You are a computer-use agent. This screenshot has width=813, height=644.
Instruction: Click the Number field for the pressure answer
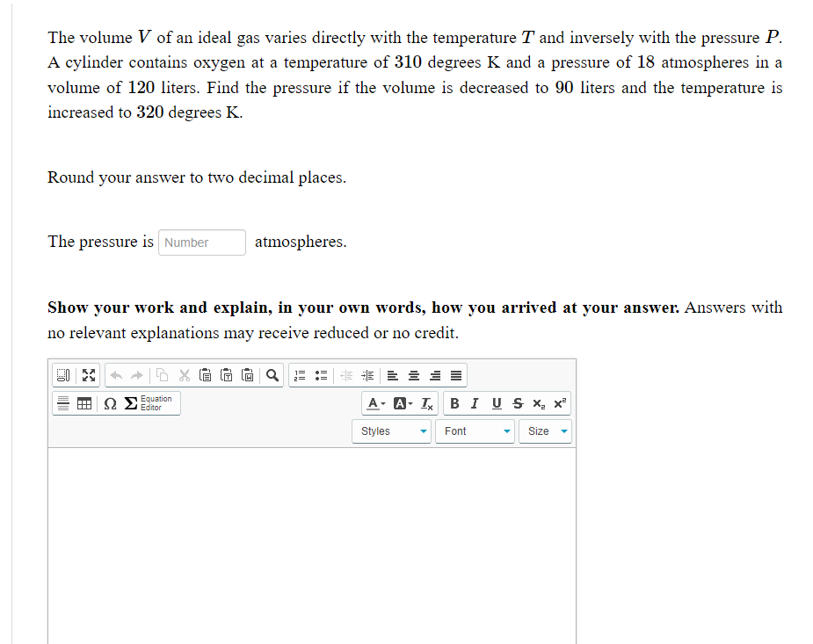pos(202,242)
